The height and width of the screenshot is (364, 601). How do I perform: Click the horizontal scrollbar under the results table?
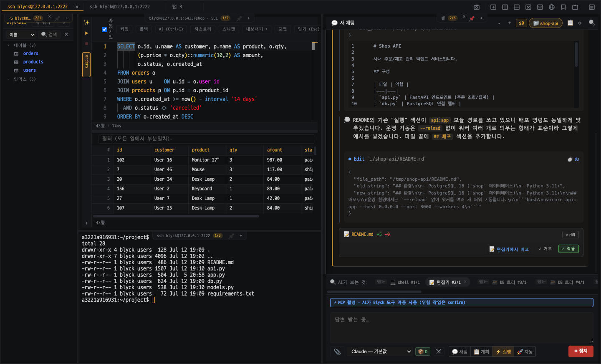[175, 216]
